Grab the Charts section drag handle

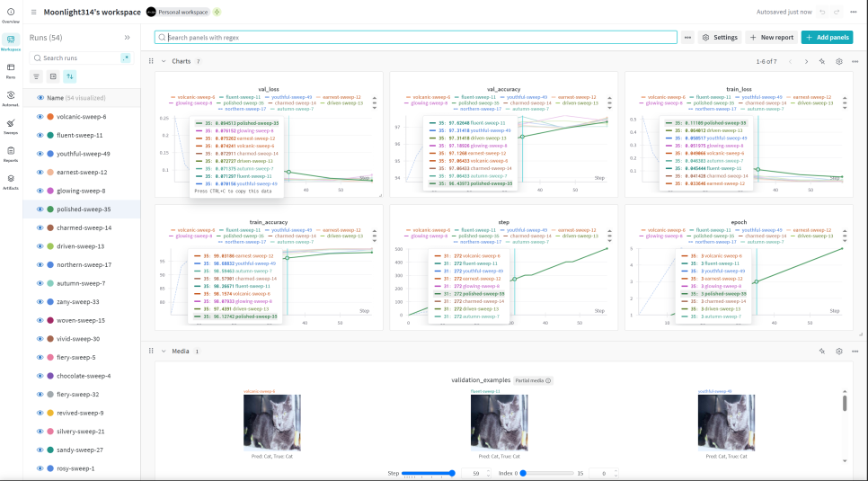pos(151,61)
